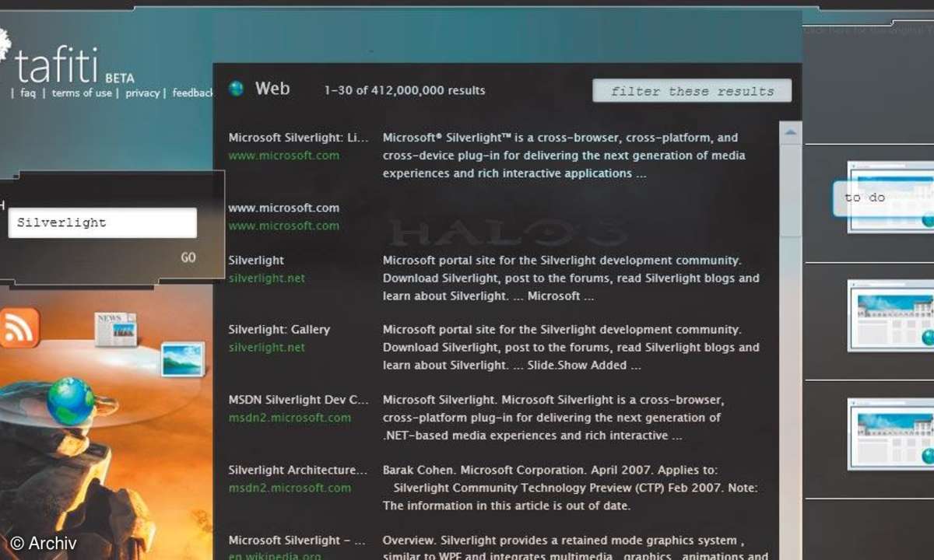
Task: Click the 1–30 of 412,000,000 results text
Action: [405, 90]
